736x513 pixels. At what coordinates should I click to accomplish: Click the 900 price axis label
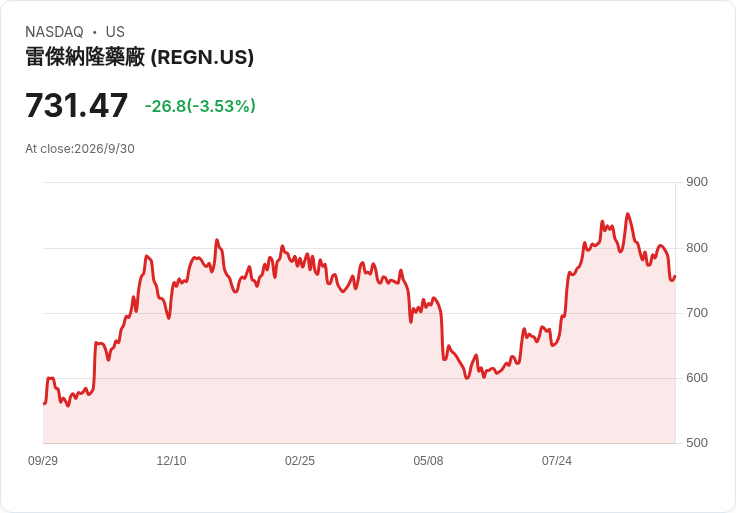697,182
